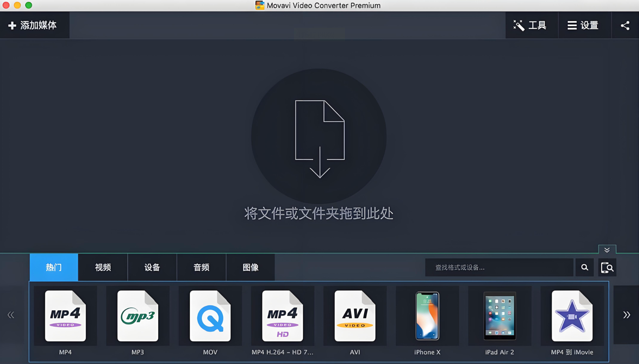The height and width of the screenshot is (364, 639).
Task: Switch to the 音频 audio tab
Action: [x=201, y=267]
